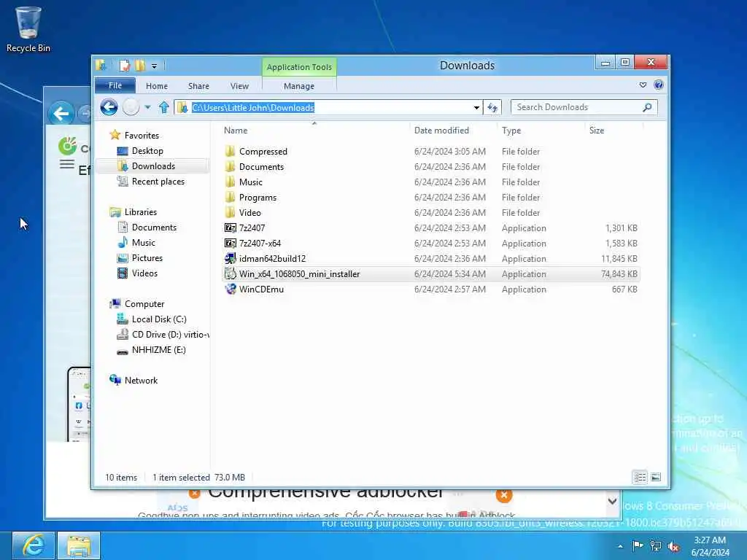Click back arrow in the browser window behind
Viewport: 747px width, 560px height.
61,113
